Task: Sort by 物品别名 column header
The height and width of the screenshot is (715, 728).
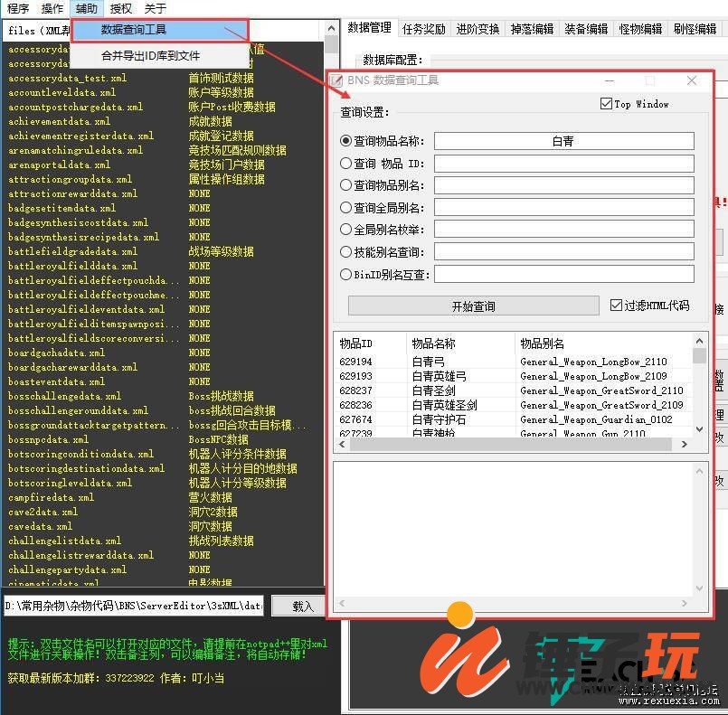Action: (x=603, y=343)
